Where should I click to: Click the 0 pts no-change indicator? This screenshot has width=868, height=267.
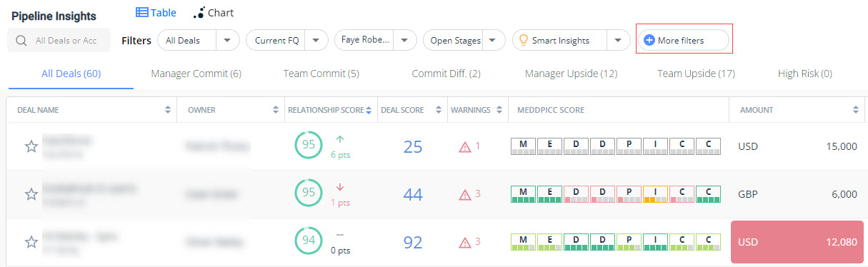340,242
